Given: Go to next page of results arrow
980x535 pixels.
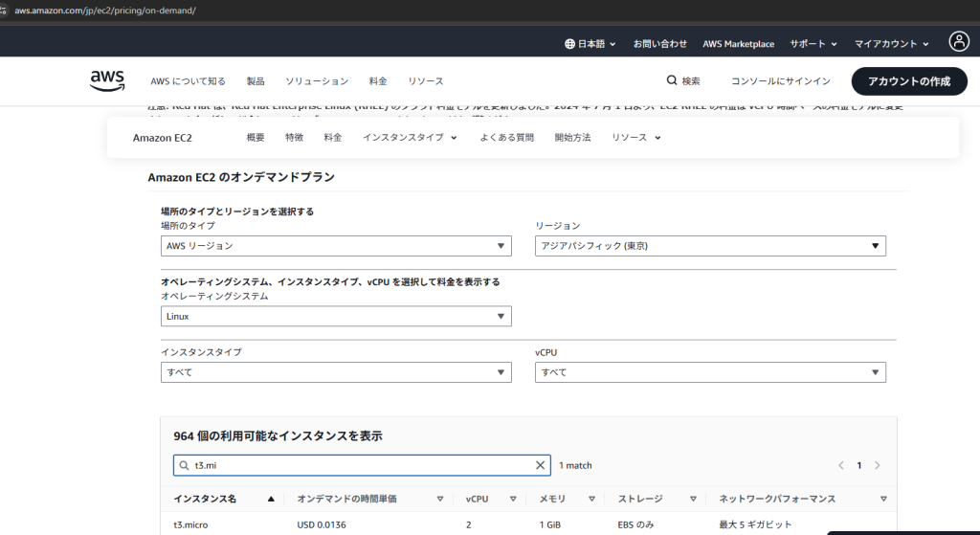Looking at the screenshot, I should click(x=878, y=465).
